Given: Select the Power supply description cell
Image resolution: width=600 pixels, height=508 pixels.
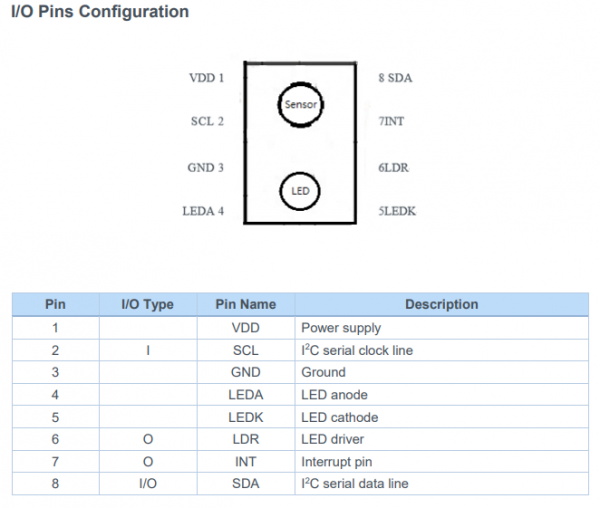Looking at the screenshot, I should [x=341, y=327].
